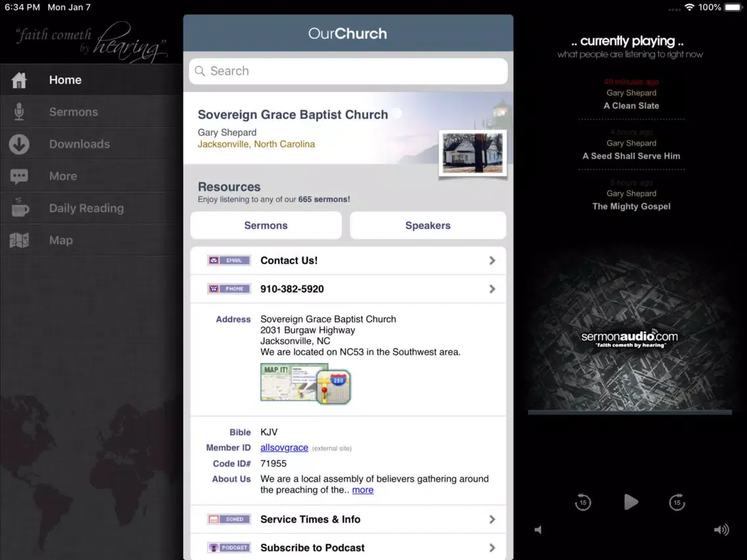
Task: Play 'A Seed Shall Serve Him'
Action: point(631,156)
